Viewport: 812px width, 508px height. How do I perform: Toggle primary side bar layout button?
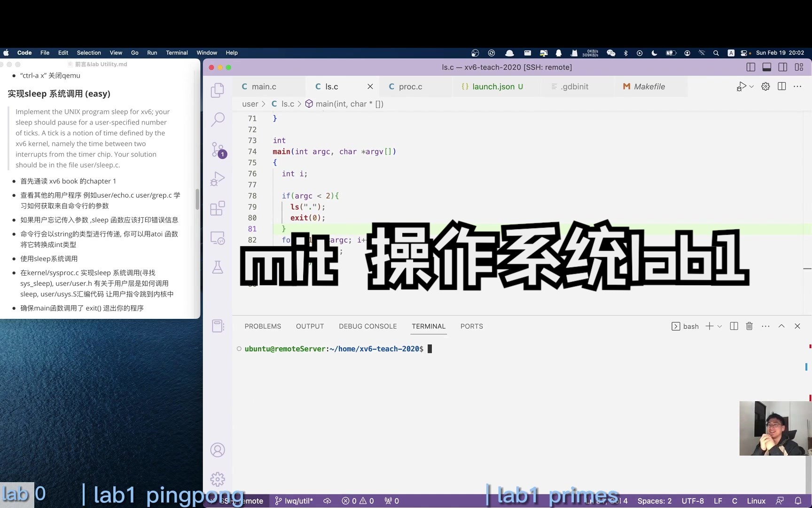pos(751,67)
